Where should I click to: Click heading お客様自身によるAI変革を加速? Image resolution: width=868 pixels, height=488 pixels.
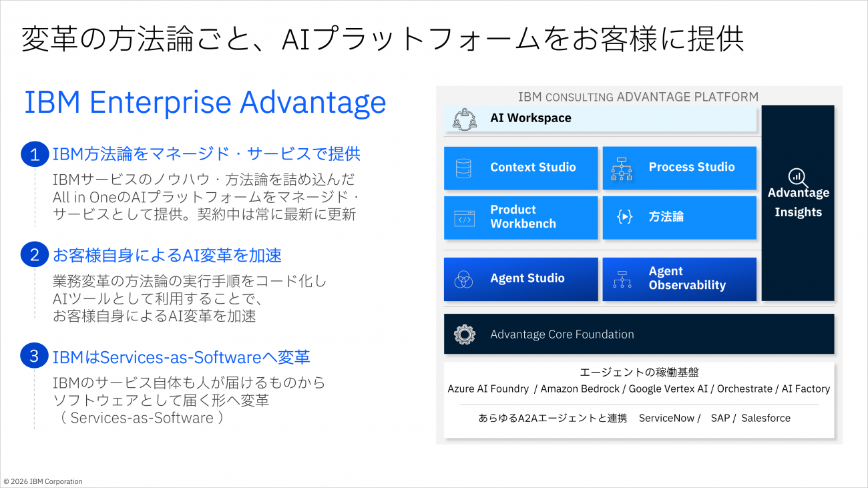(x=167, y=255)
